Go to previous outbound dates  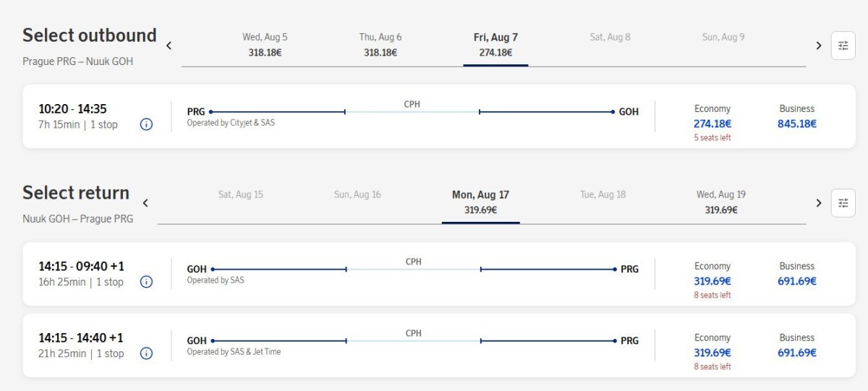point(169,46)
